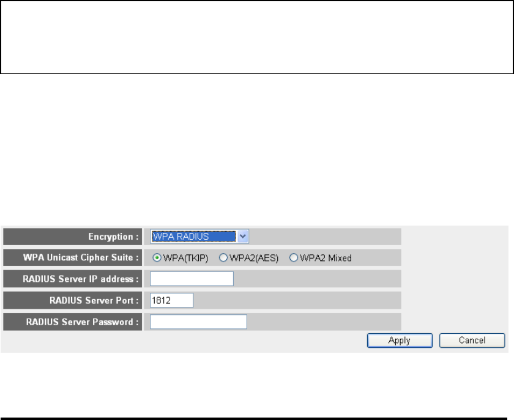Screen dimensions: 514x420
Task: Focus the RADIUS Server IP address field
Action: pyautogui.click(x=192, y=279)
